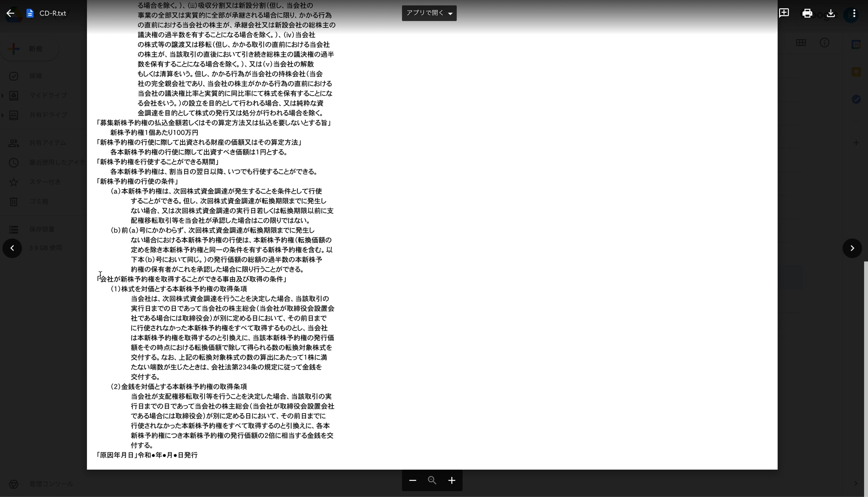Add a comment to CD-R.txt
The image size is (868, 497).
click(784, 13)
